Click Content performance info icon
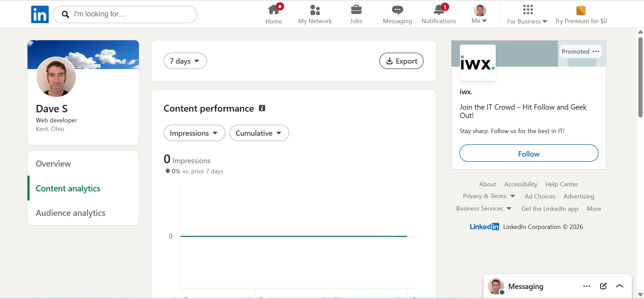The height and width of the screenshot is (299, 644). coord(262,108)
